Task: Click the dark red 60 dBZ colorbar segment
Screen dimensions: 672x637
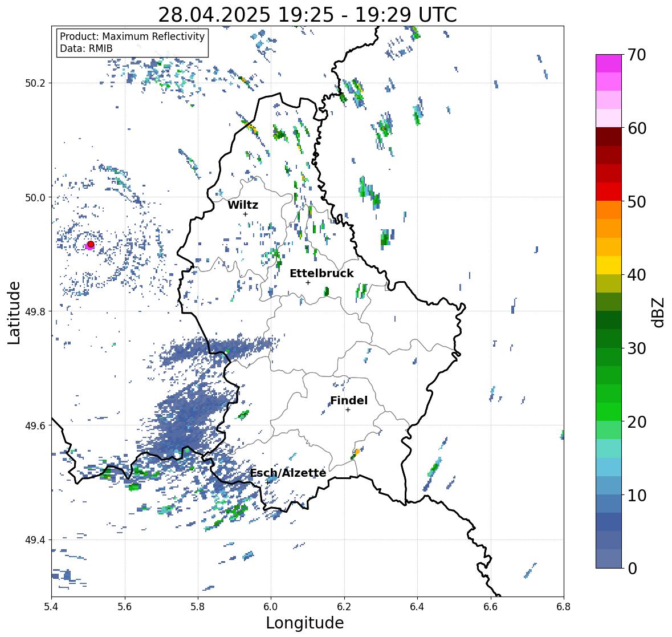Action: tap(609, 137)
